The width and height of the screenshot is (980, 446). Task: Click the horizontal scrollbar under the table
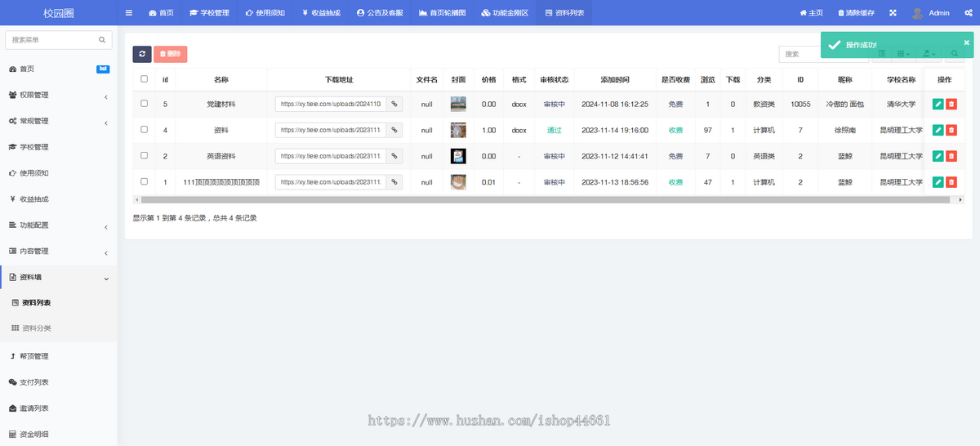tap(546, 199)
